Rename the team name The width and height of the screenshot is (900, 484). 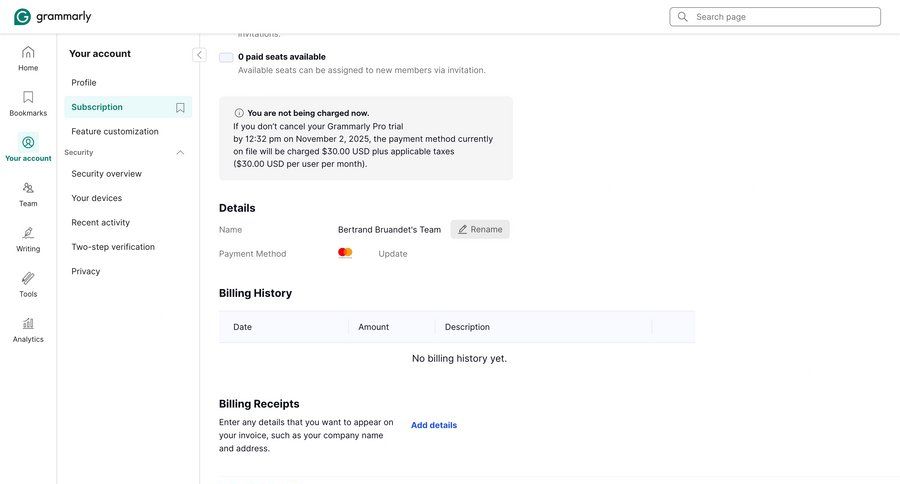pyautogui.click(x=480, y=229)
